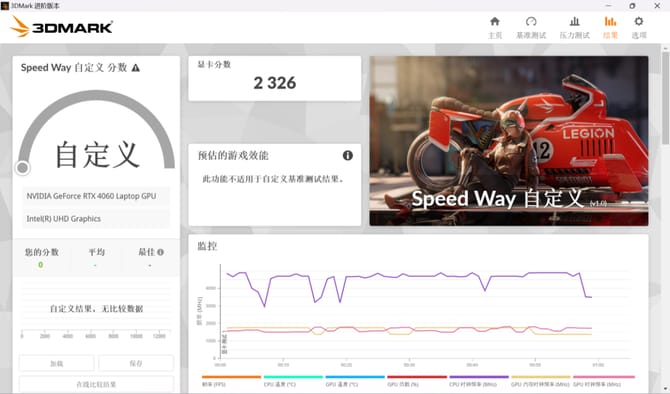Click the 加载 (Load) button
Screen dimensions: 670x394
[56, 363]
